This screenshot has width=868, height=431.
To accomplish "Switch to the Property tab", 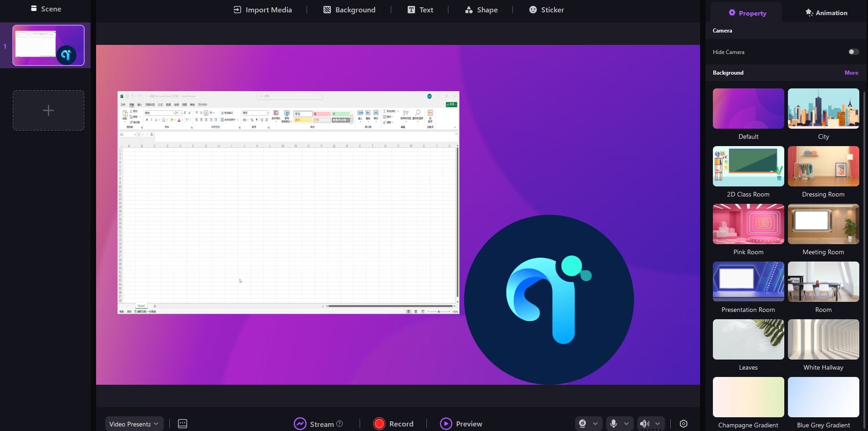I will point(747,13).
